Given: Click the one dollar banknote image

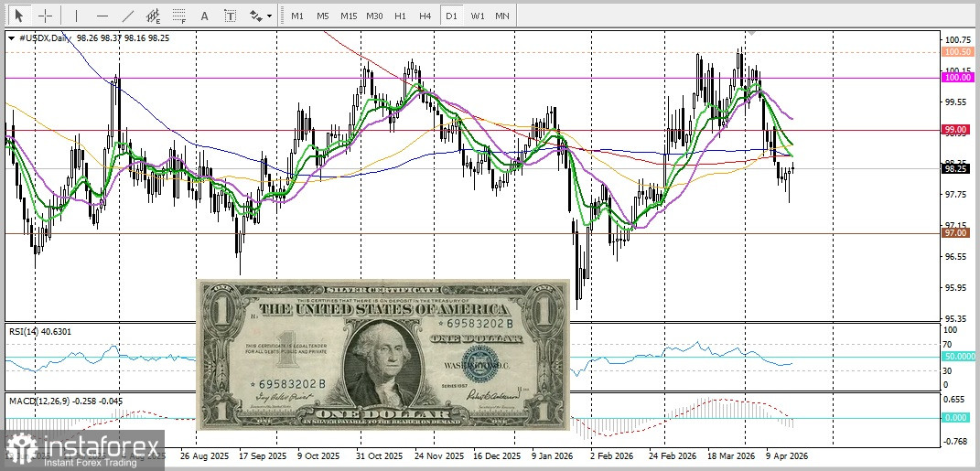Looking at the screenshot, I should [383, 355].
